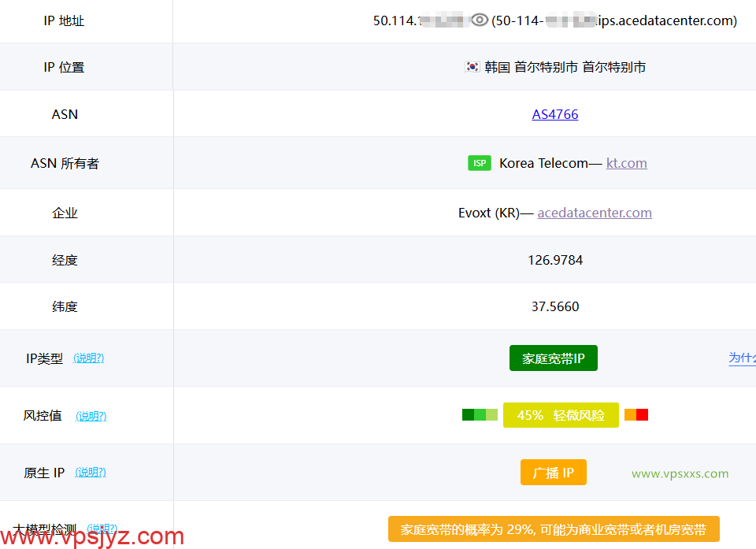Select the ips.acedatacenter.com hostname text
The image size is (756, 549).
tap(666, 20)
